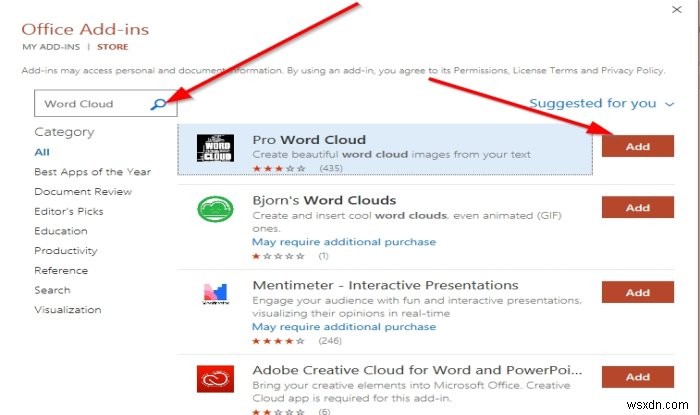Click Mentimeter's May require additional purchase link
This screenshot has height=415, width=700.
pos(344,327)
